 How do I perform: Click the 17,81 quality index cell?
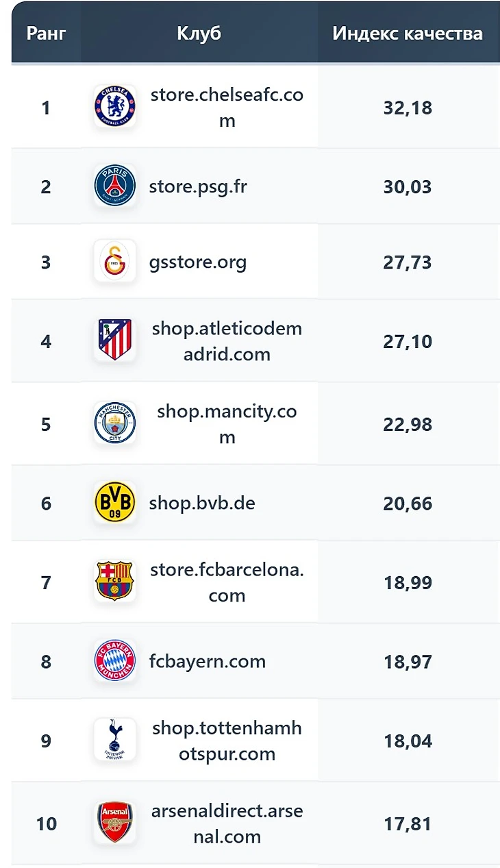(408, 823)
